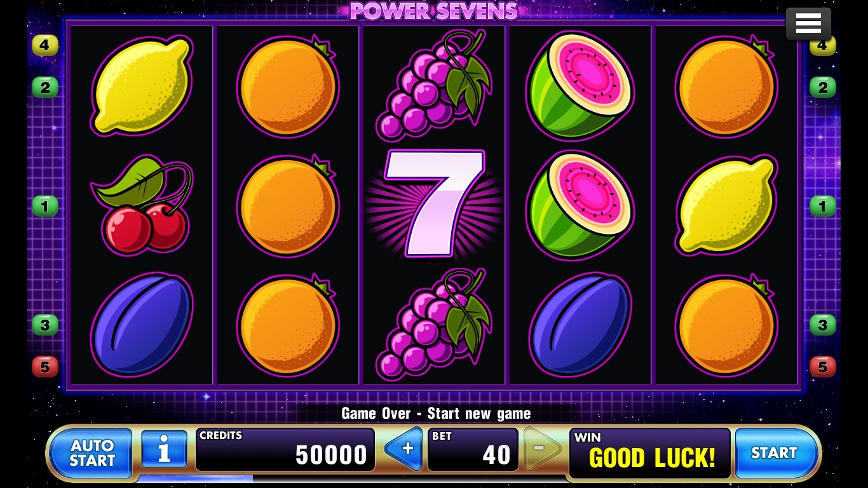Select payline 5 marker on right
This screenshot has width=868, height=488.
[823, 367]
